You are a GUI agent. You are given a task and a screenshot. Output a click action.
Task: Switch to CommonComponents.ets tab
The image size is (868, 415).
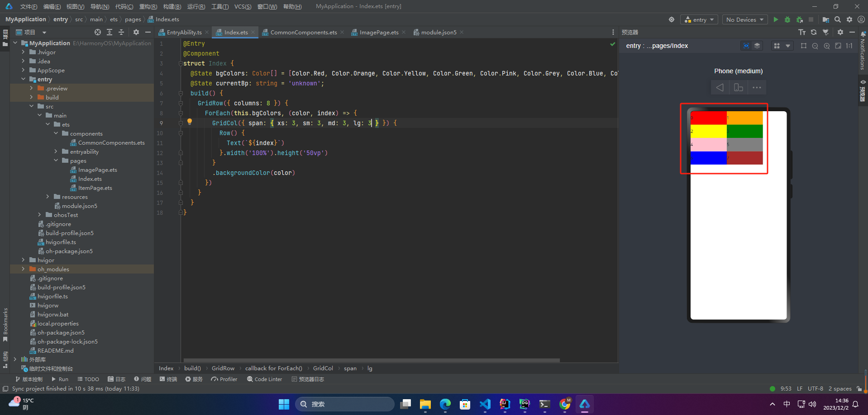point(303,32)
